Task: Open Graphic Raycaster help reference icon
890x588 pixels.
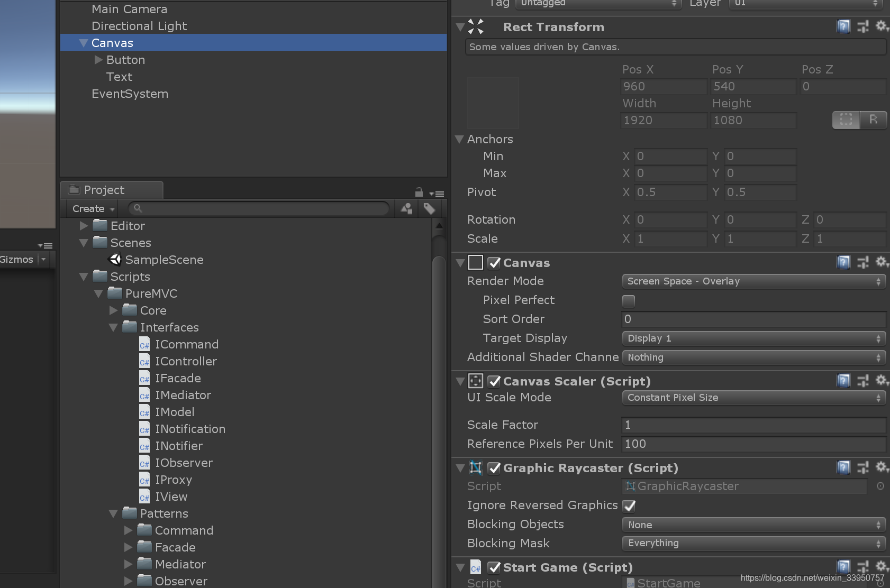Action: [x=843, y=467]
